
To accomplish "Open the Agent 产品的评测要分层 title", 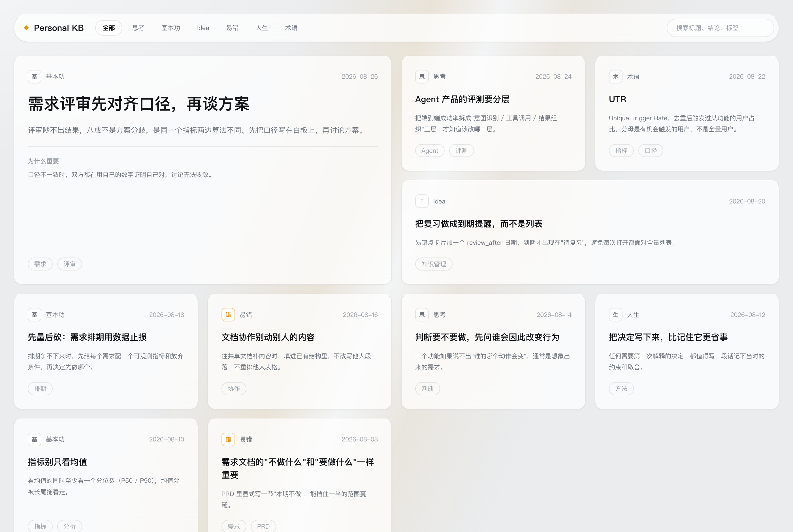I will pos(462,99).
